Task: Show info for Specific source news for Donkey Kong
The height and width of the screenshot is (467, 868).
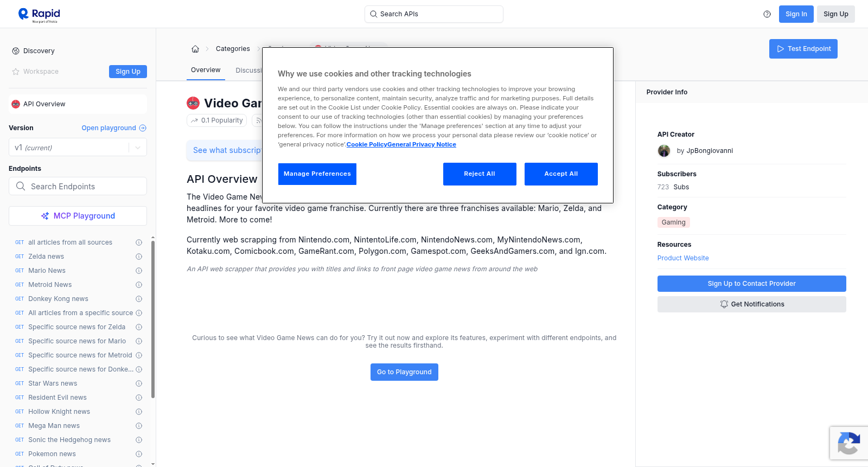Action: tap(139, 369)
